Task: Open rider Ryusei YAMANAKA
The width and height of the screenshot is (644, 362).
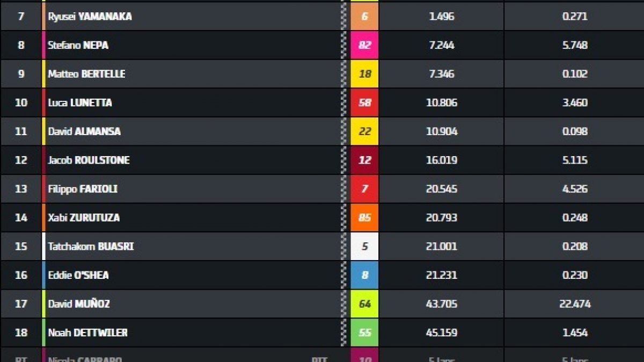Action: tap(90, 17)
